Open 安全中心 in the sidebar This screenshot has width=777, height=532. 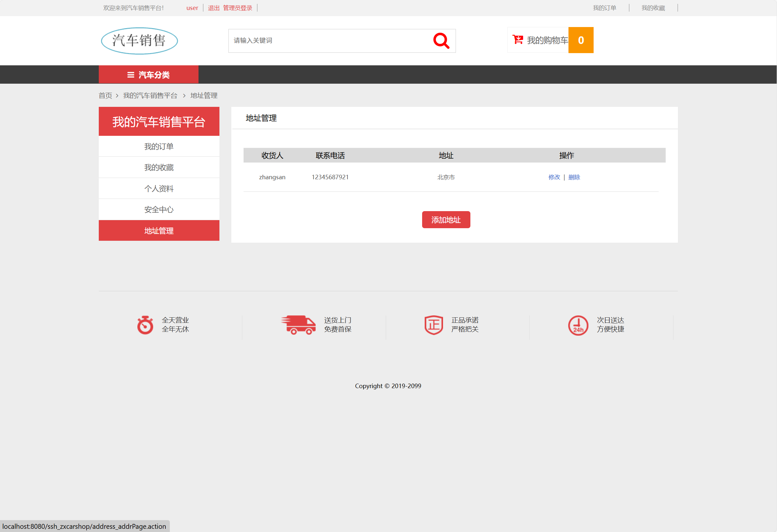pos(159,209)
